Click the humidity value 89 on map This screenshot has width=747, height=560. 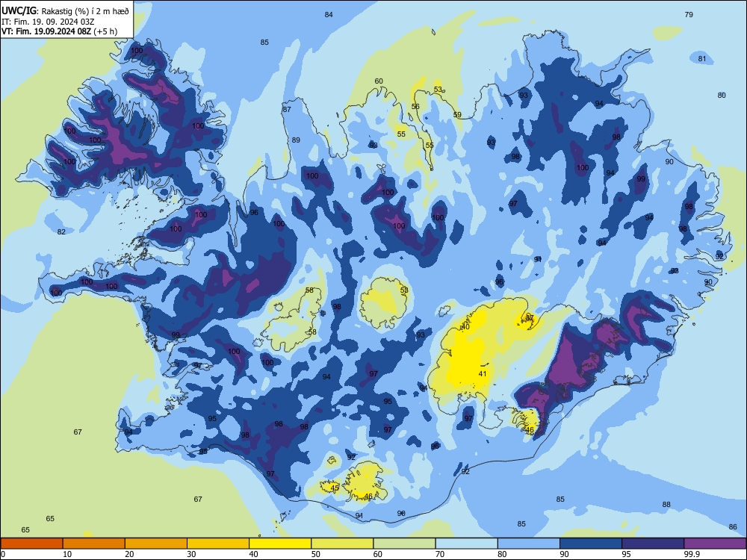point(296,140)
